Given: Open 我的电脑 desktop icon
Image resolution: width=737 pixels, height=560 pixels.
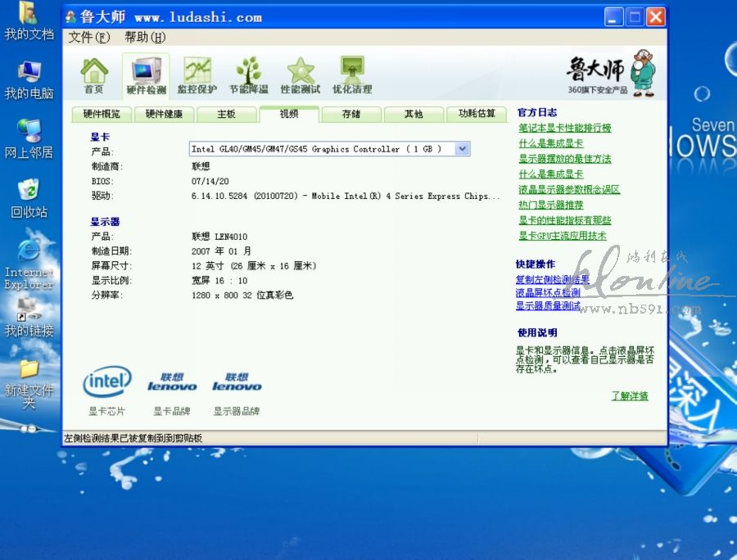Looking at the screenshot, I should point(29,80).
